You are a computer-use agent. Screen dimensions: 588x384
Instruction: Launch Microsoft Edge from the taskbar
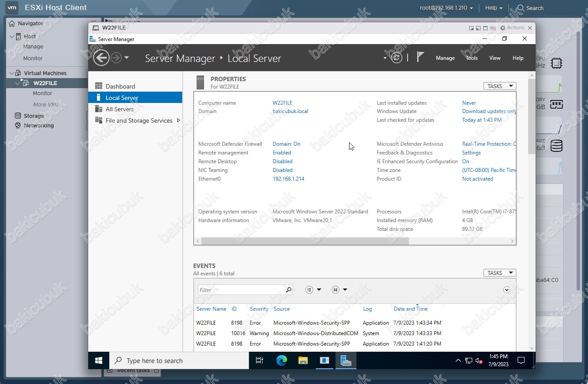[x=282, y=360]
